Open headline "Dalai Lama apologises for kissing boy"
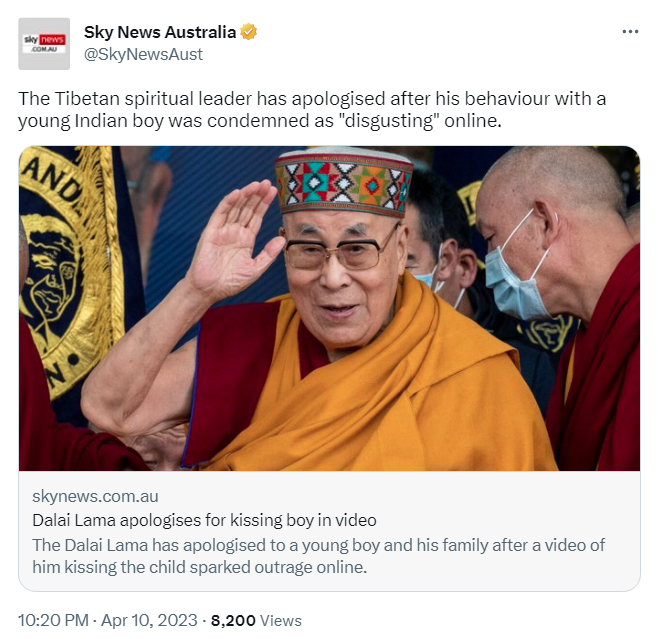The height and width of the screenshot is (639, 658). [x=204, y=520]
